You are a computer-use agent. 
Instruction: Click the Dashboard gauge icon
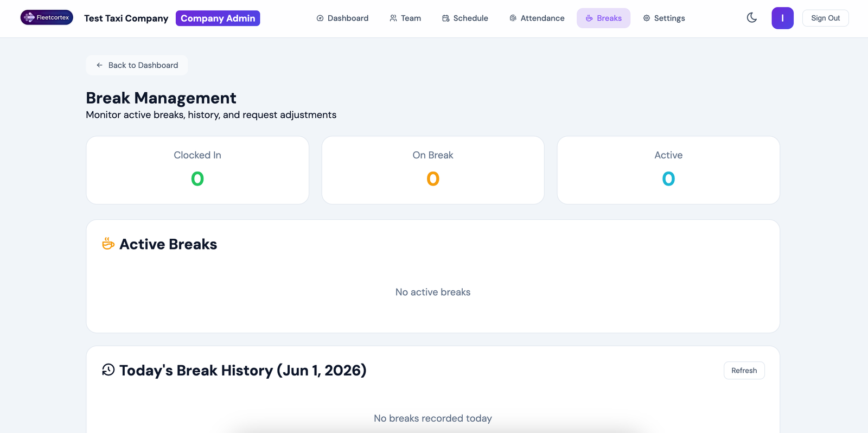[320, 18]
